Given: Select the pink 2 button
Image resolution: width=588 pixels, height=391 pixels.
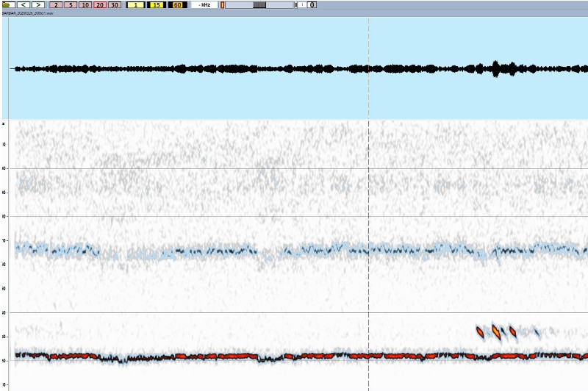Looking at the screenshot, I should 56,4.
